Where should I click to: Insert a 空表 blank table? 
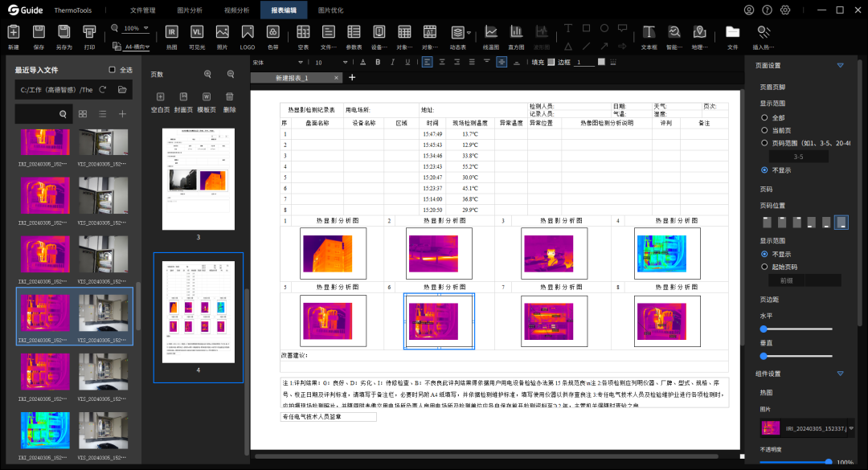point(303,32)
